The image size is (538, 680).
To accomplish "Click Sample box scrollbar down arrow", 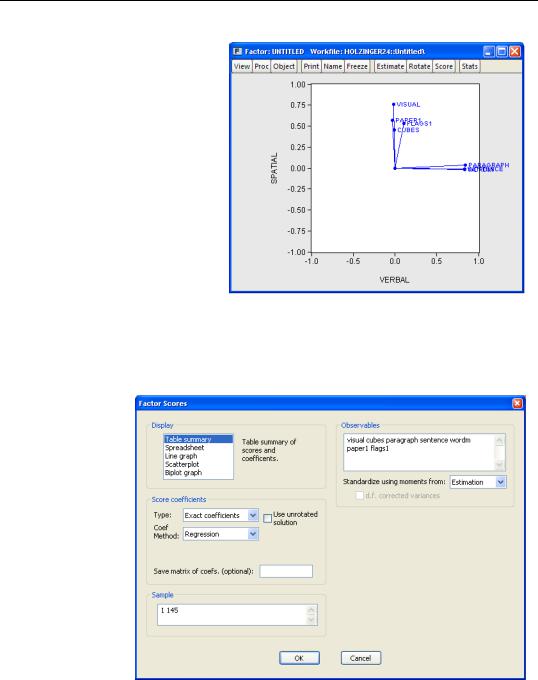I will [311, 620].
